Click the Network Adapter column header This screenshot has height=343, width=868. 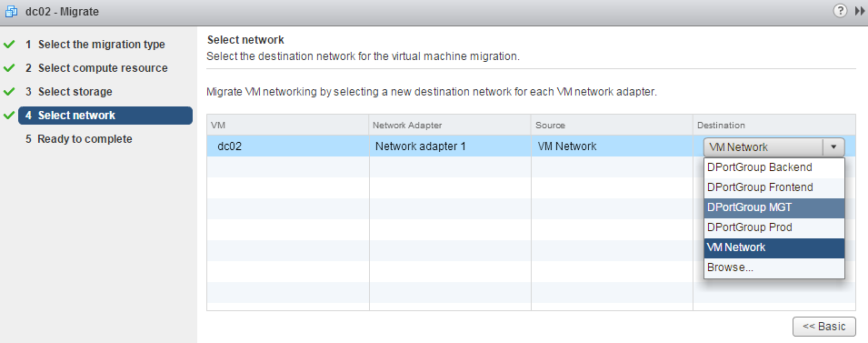(450, 126)
